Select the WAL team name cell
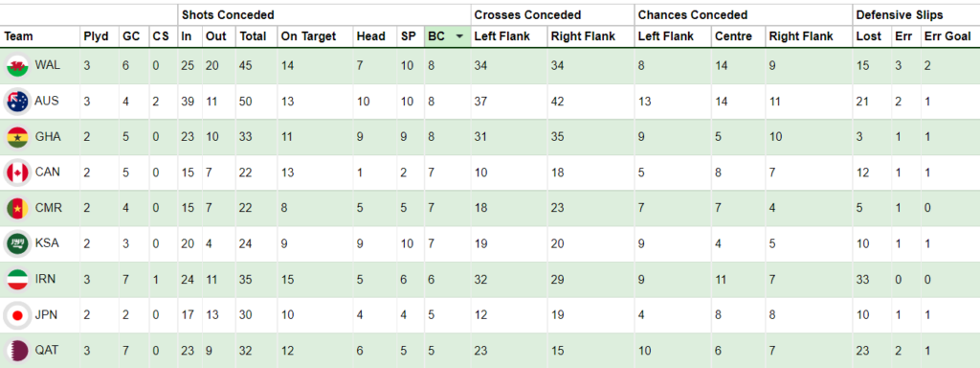Image resolution: width=980 pixels, height=368 pixels. click(48, 65)
